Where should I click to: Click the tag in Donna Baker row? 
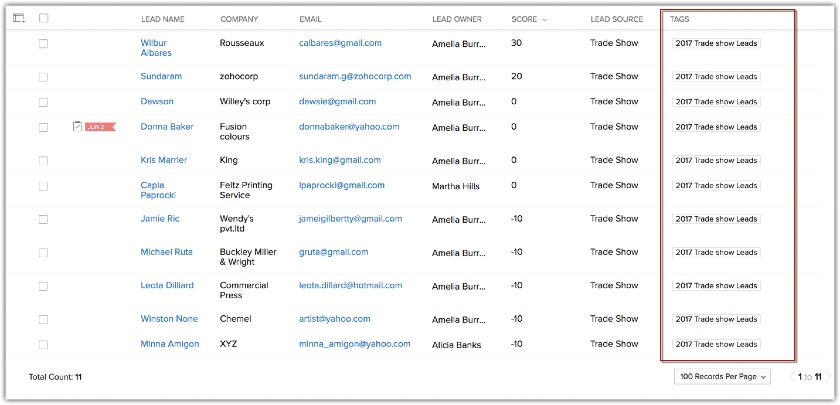pyautogui.click(x=716, y=127)
